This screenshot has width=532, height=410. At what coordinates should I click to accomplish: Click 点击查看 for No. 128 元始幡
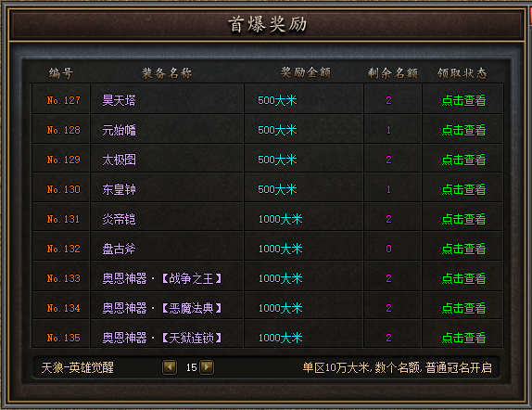(x=463, y=130)
